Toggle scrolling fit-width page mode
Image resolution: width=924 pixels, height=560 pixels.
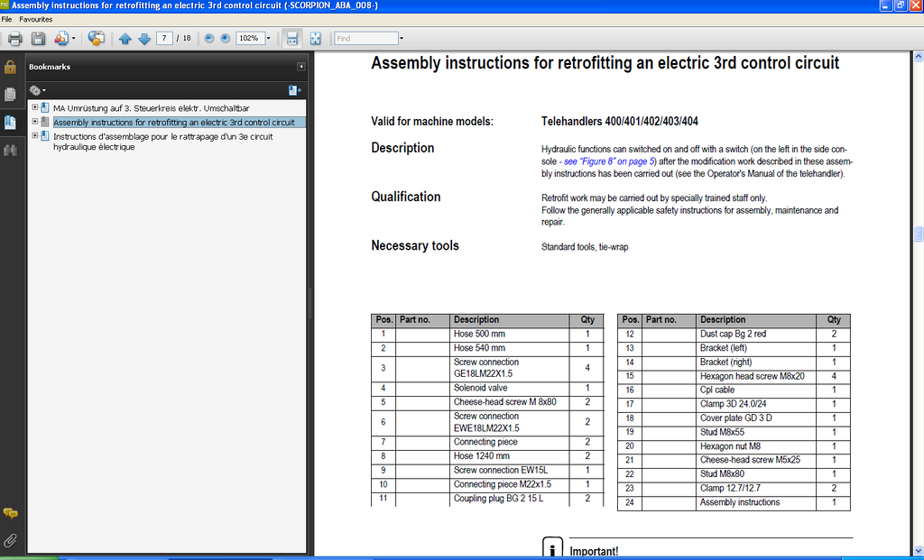click(292, 39)
